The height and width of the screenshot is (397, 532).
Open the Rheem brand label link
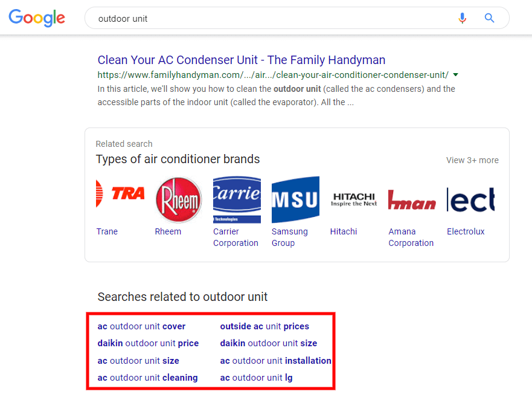168,231
